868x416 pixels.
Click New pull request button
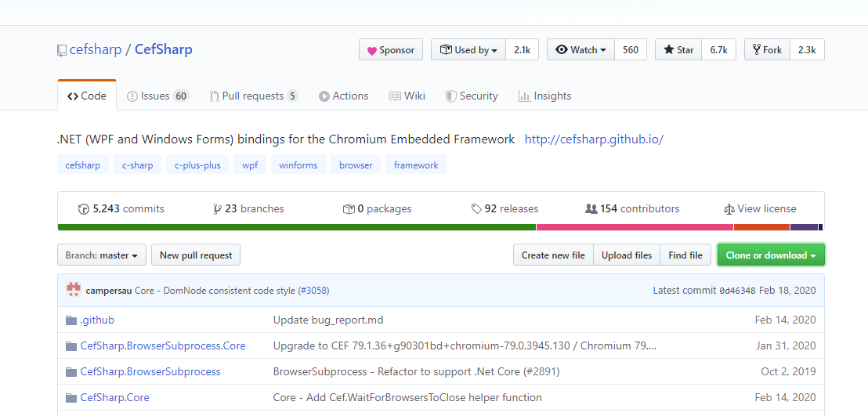tap(196, 255)
